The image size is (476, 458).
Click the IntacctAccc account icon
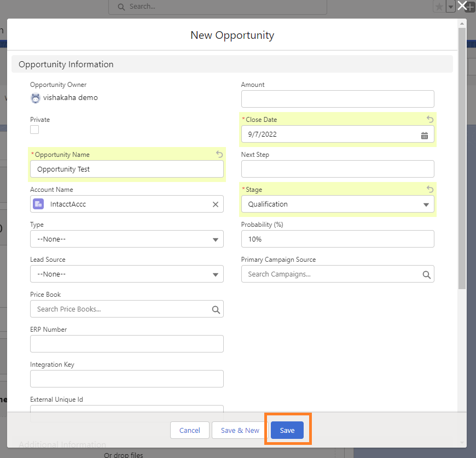38,204
